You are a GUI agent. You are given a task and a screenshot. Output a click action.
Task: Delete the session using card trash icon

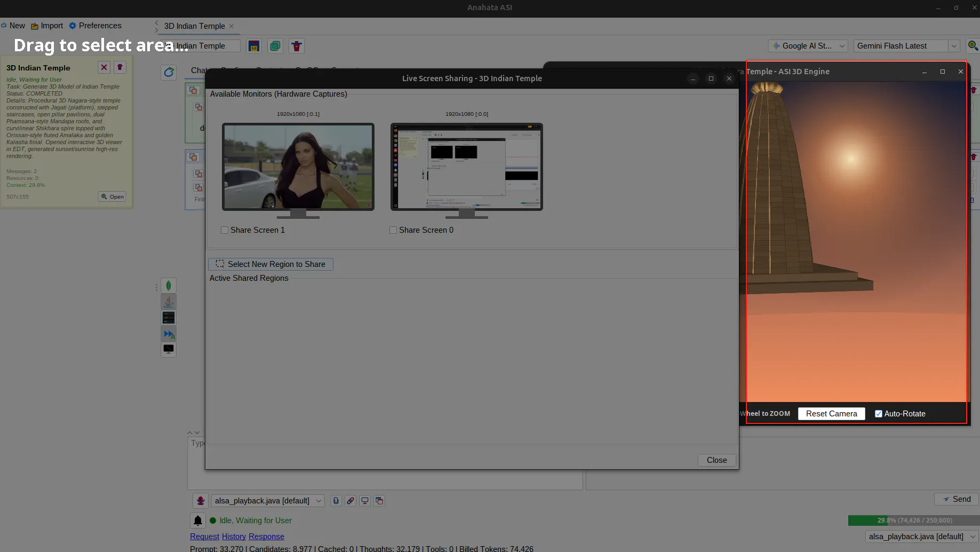[x=120, y=67]
